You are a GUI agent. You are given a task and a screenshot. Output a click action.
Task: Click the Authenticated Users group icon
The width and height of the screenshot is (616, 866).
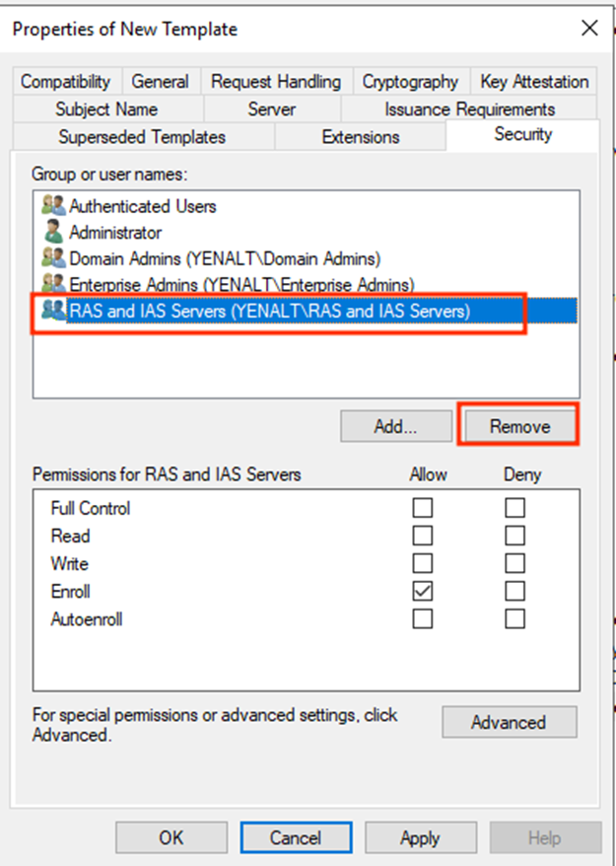tap(53, 205)
